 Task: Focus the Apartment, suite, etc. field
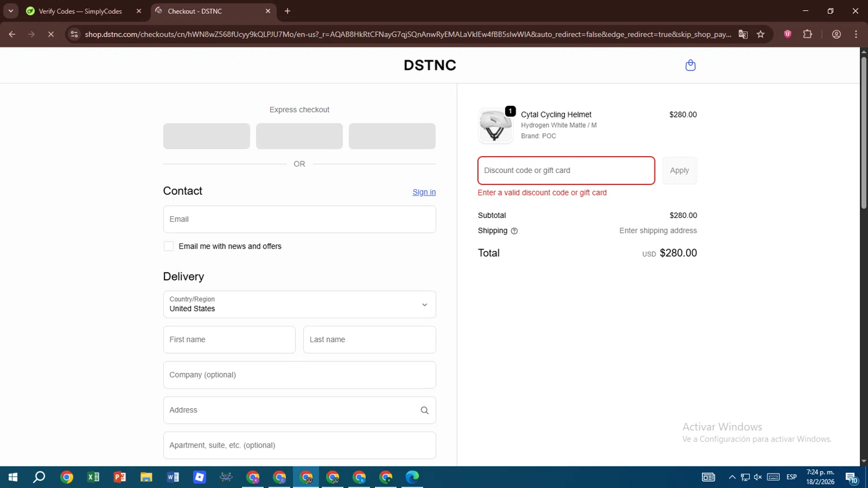299,445
